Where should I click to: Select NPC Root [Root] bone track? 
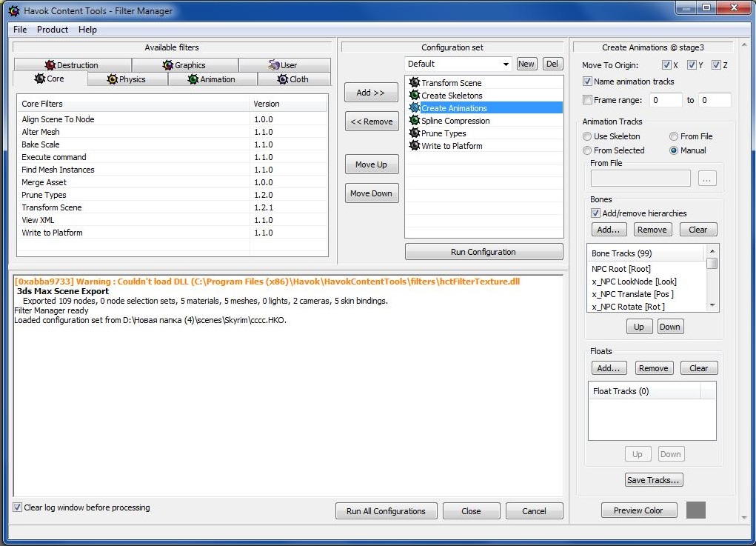pyautogui.click(x=646, y=269)
